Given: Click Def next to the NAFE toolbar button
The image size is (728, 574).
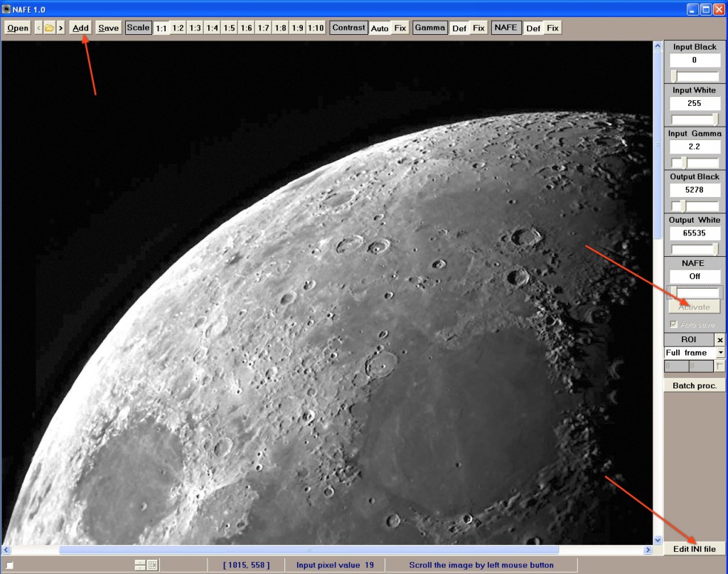Looking at the screenshot, I should coord(533,28).
